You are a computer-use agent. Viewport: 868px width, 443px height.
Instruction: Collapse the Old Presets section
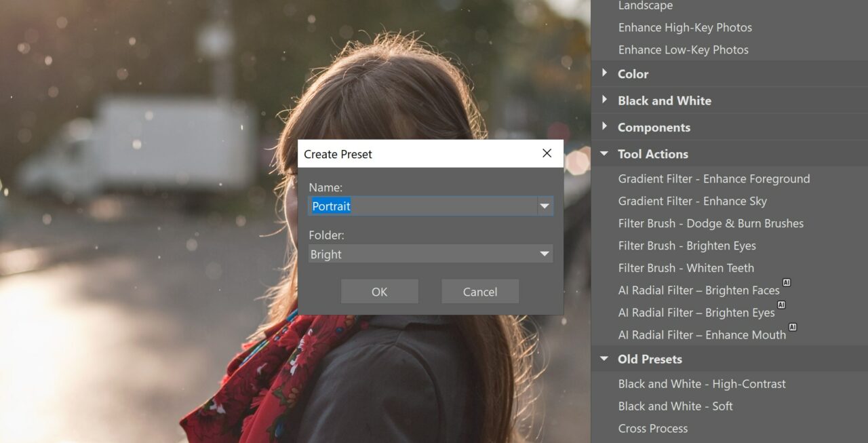click(604, 359)
